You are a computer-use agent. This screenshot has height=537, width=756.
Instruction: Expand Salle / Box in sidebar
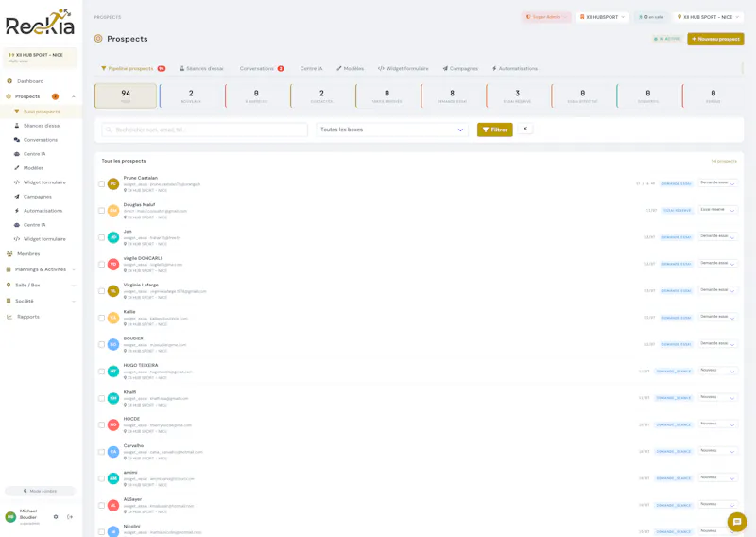pos(41,286)
